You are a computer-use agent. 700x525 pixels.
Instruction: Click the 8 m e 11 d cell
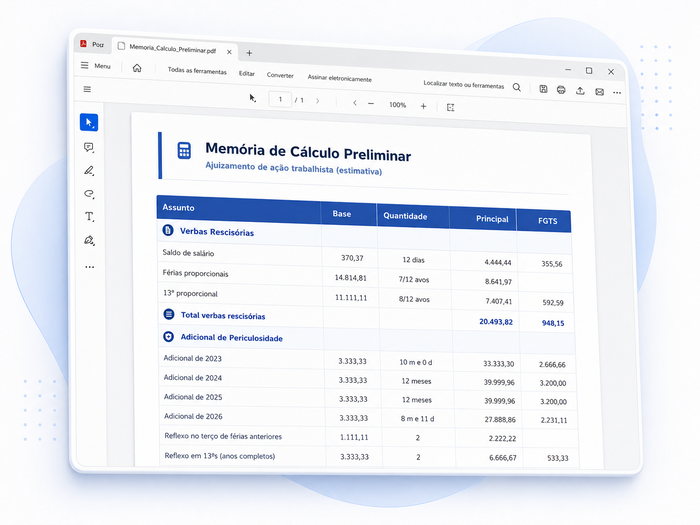point(417,419)
